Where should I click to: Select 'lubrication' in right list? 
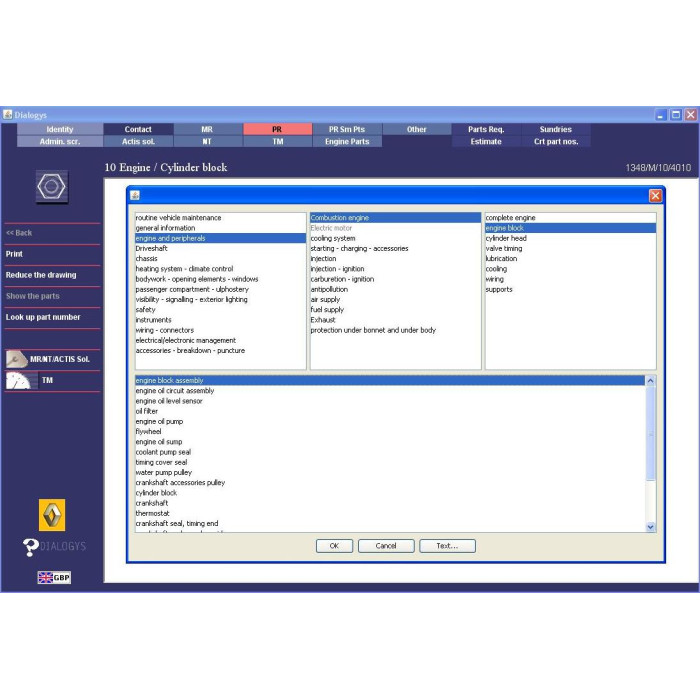click(571, 259)
